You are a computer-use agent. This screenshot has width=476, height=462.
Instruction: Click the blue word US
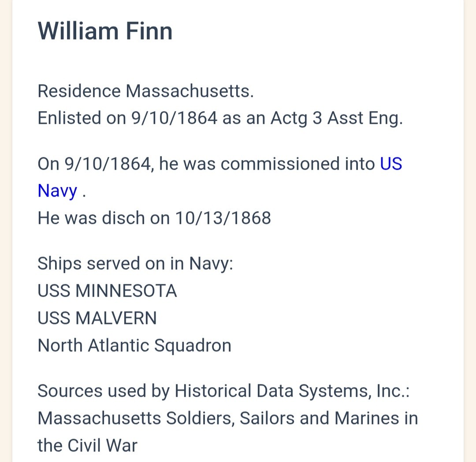coord(391,164)
